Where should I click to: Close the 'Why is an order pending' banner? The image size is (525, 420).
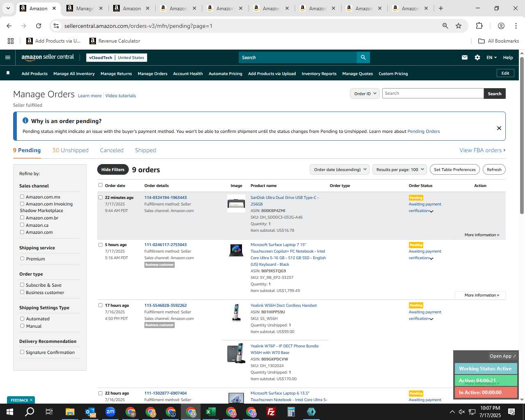[x=499, y=128]
